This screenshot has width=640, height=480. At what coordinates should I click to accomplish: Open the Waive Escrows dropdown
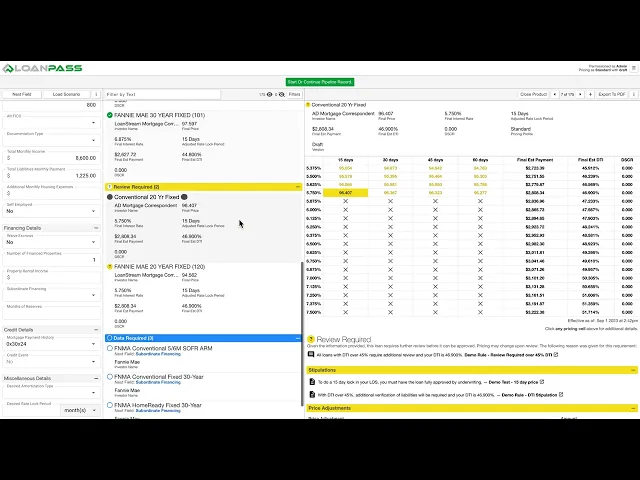51,241
